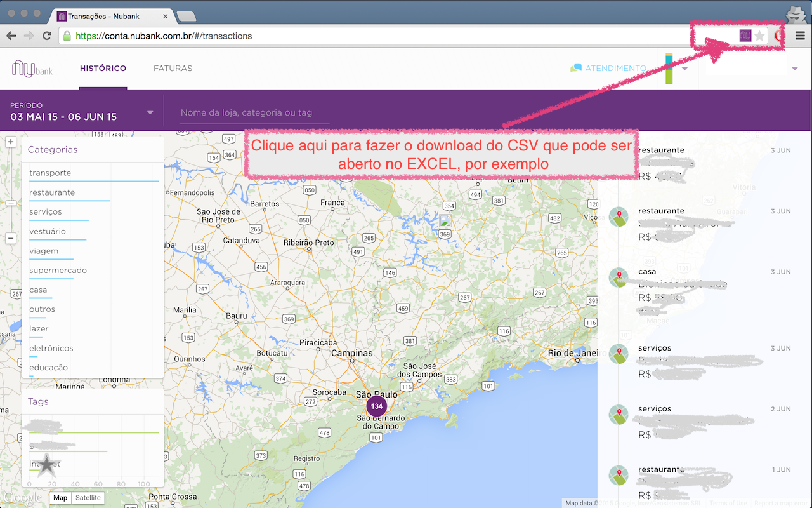Switch map to Satellite view
The width and height of the screenshot is (812, 508).
(x=88, y=498)
